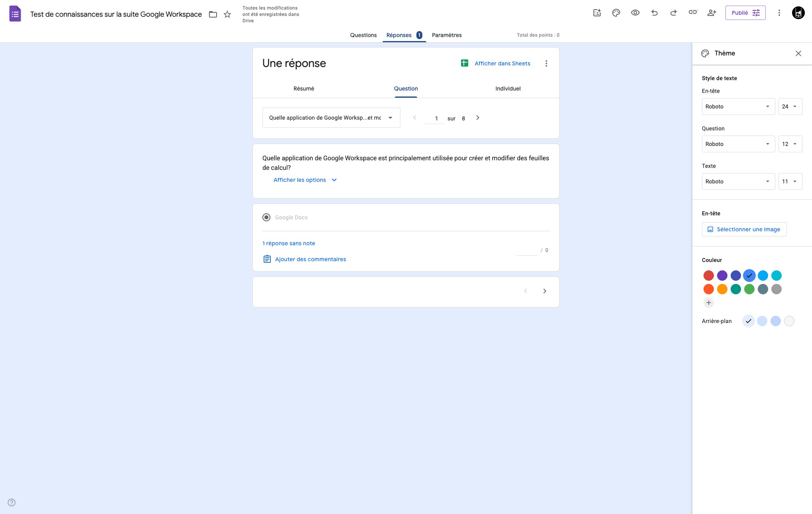The width and height of the screenshot is (812, 514).
Task: Go to next question arrow beside 'sur 8'
Action: tap(478, 118)
